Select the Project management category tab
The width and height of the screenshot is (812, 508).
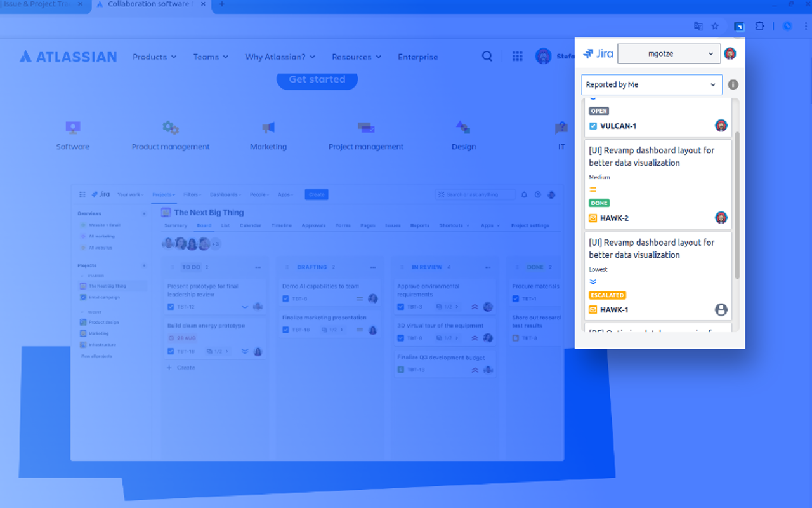pos(366,136)
